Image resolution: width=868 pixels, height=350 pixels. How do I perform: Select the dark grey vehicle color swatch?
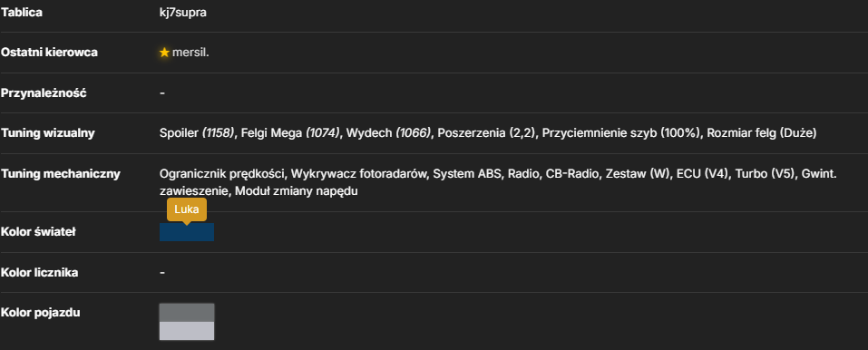[187, 312]
